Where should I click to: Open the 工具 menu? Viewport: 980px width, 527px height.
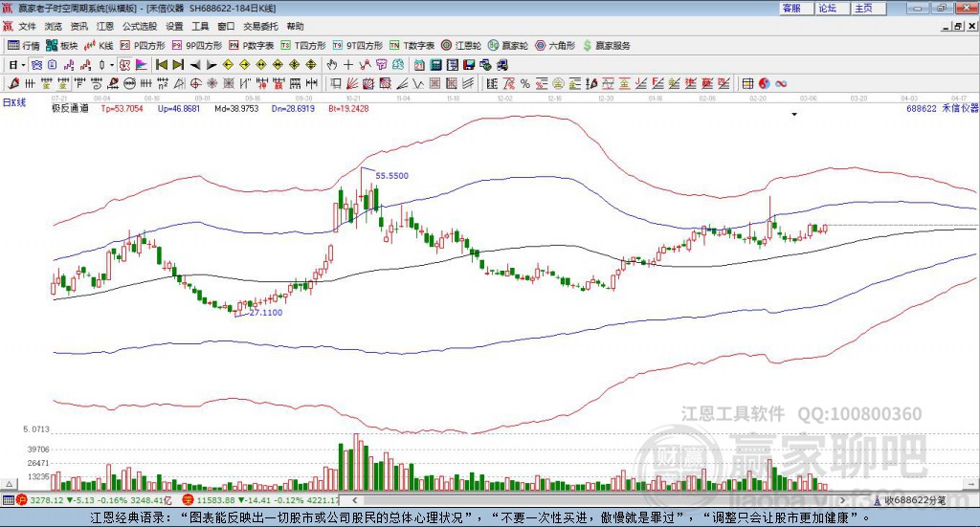click(x=200, y=26)
